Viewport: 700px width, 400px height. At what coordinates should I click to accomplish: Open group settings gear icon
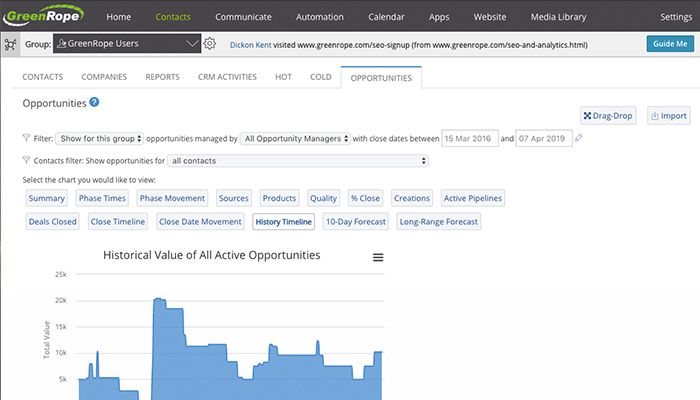209,44
